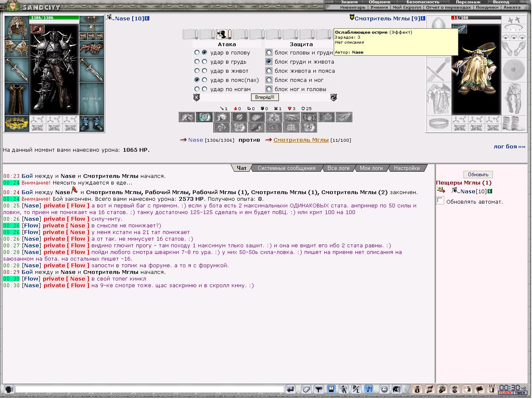The height and width of the screenshot is (399, 532).
Task: Open the helmet list icon in bottom bar
Action: point(397,389)
